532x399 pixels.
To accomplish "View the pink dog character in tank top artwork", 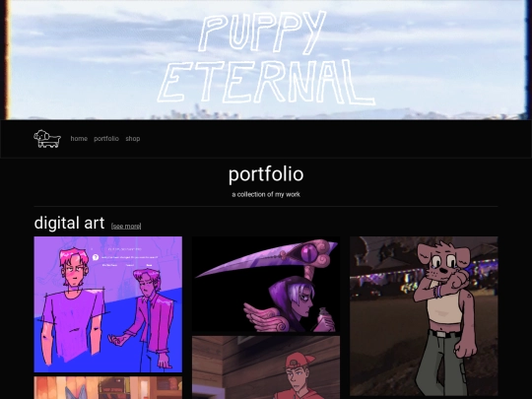I will pyautogui.click(x=424, y=316).
